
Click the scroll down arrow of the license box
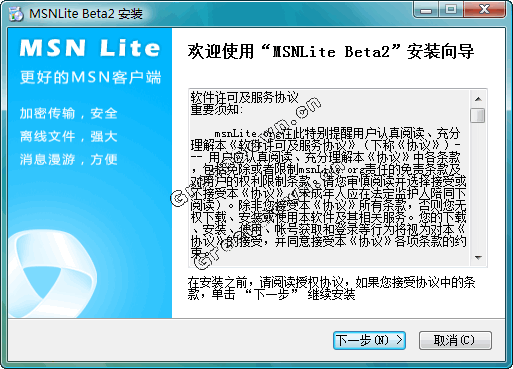[x=478, y=257]
